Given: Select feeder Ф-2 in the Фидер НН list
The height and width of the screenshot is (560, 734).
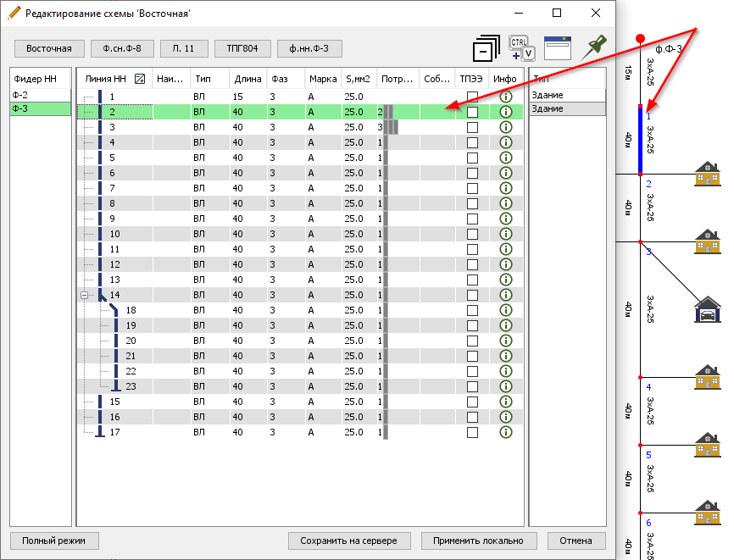Looking at the screenshot, I should point(40,95).
